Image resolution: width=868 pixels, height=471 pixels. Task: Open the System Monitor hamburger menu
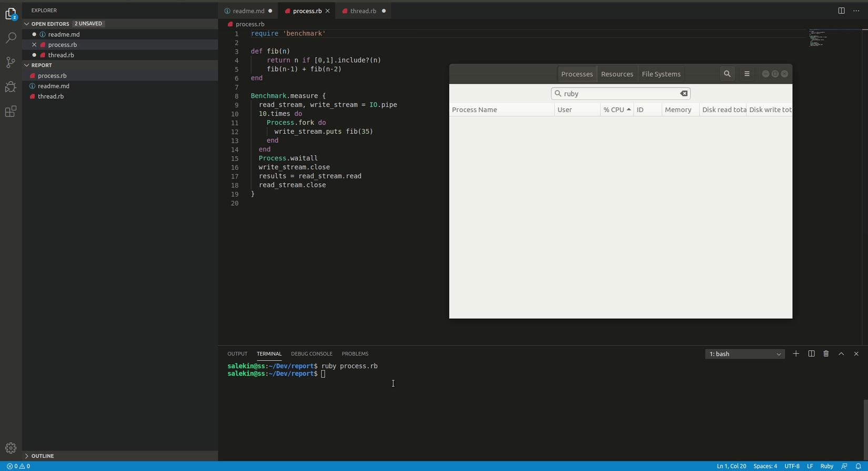point(747,74)
